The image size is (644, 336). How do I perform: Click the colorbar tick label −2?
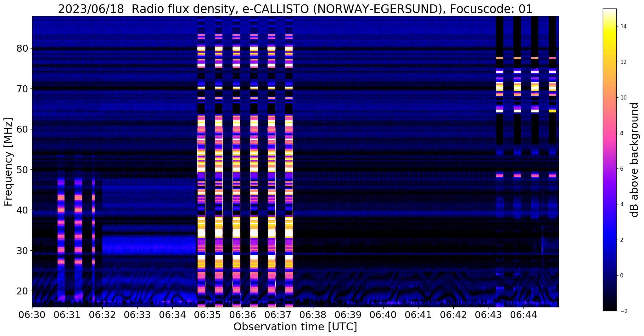point(623,311)
